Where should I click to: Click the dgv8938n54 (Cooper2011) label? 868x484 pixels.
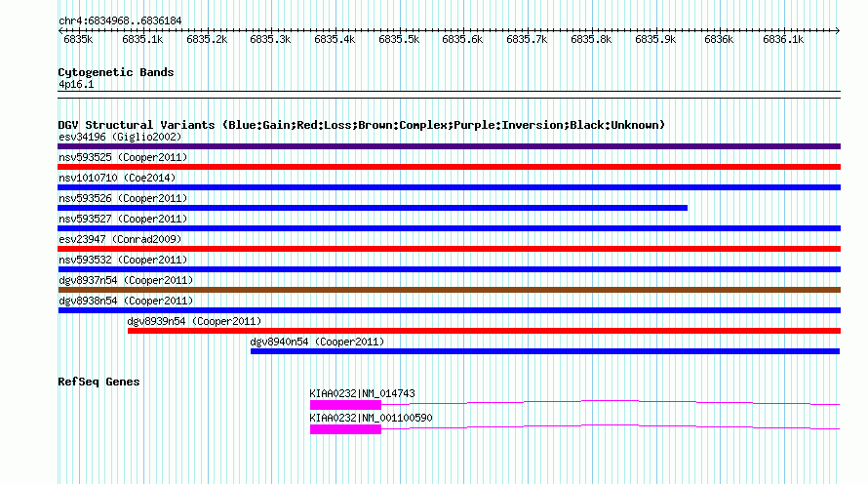click(x=126, y=301)
